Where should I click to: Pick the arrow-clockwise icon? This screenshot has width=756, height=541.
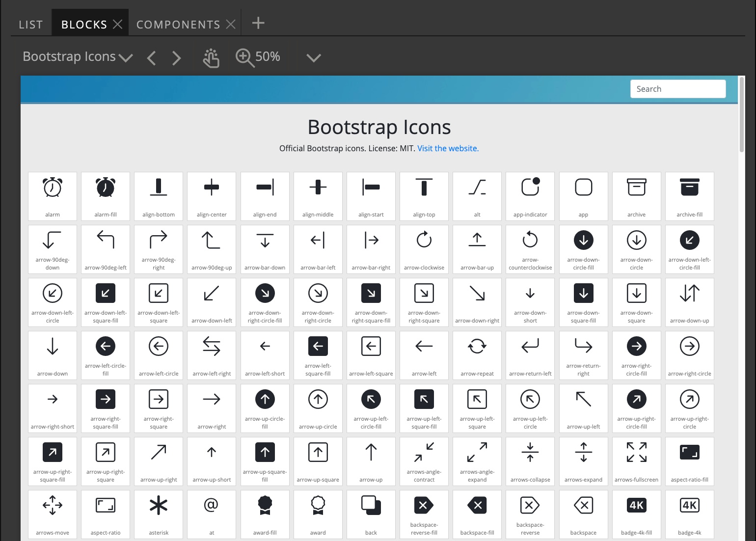424,249
